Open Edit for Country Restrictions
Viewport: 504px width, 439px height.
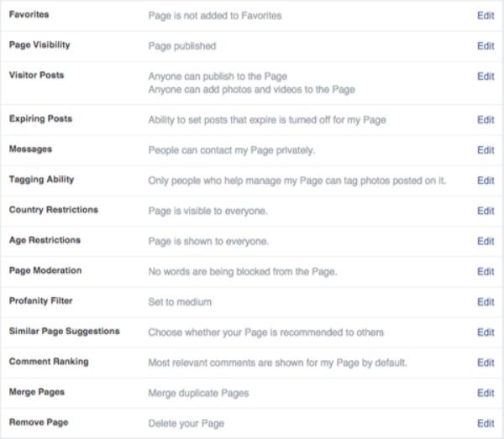point(486,211)
